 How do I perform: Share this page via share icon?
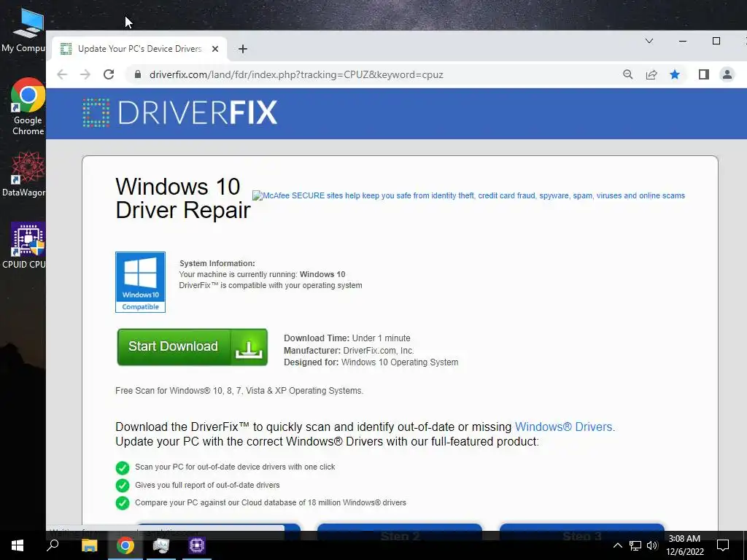tap(651, 74)
